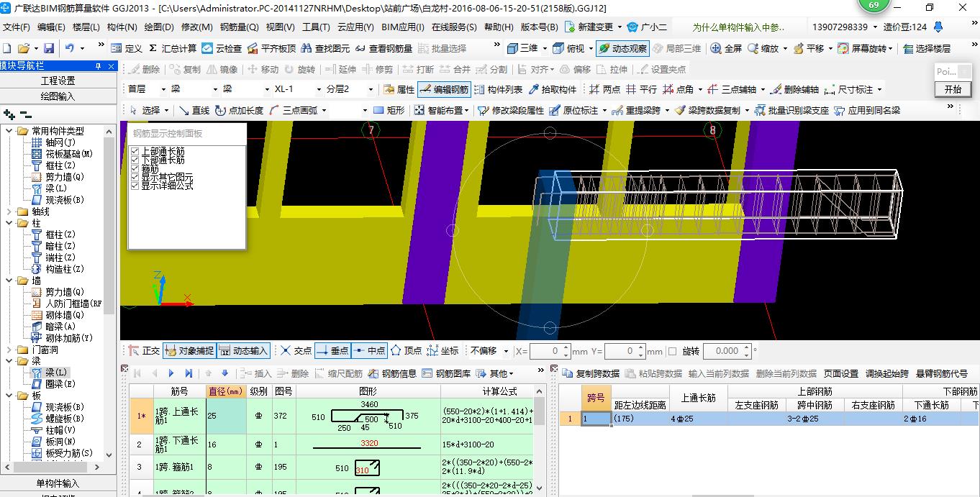Click the 单构件输入 button
Image resolution: width=980 pixels, height=497 pixels.
click(58, 483)
